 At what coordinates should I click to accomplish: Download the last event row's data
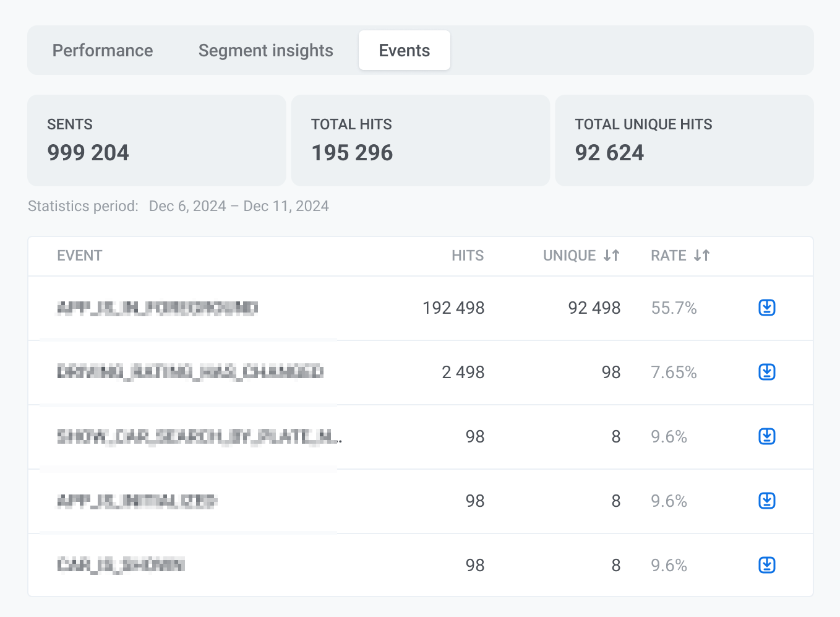tap(766, 565)
